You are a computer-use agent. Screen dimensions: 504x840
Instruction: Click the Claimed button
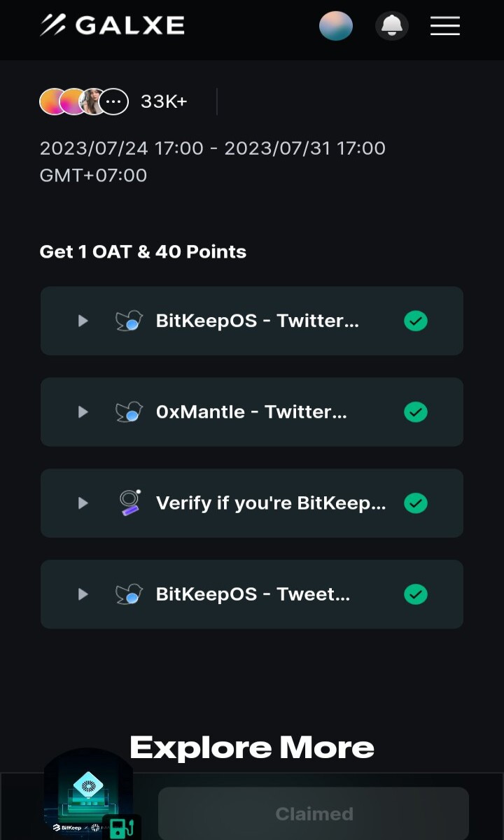(314, 813)
